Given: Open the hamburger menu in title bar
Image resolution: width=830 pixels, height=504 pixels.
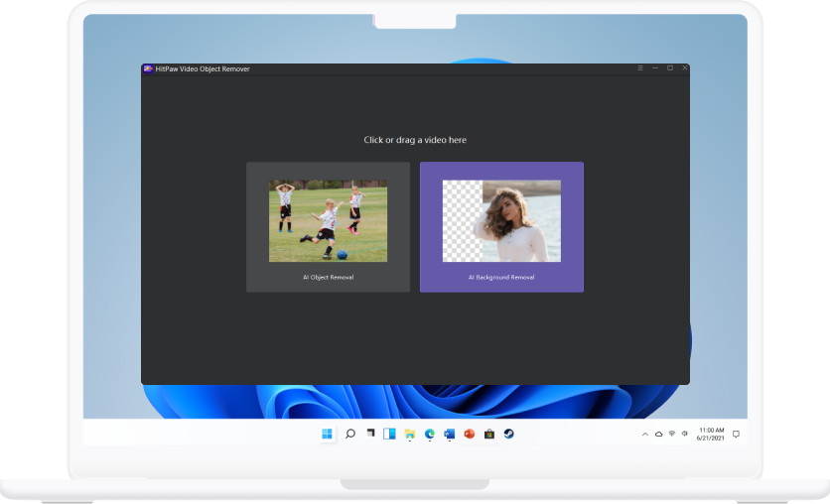Looking at the screenshot, I should (x=640, y=68).
